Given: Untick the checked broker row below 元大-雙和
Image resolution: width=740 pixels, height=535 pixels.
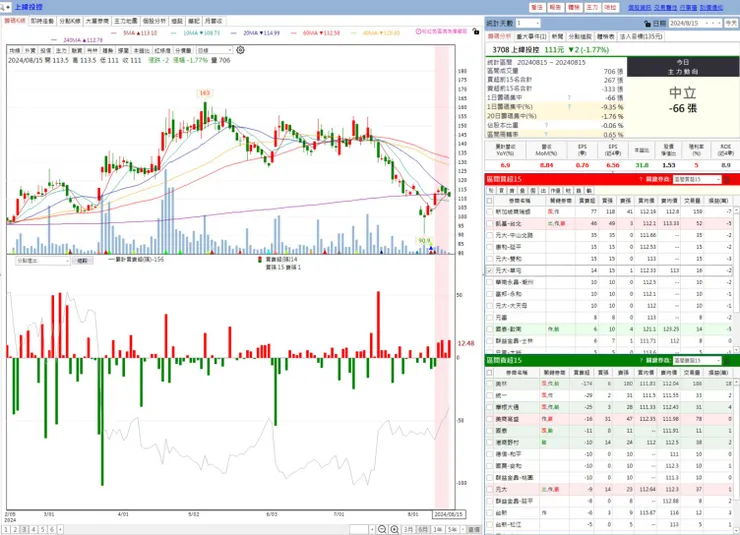Looking at the screenshot, I should [x=489, y=271].
